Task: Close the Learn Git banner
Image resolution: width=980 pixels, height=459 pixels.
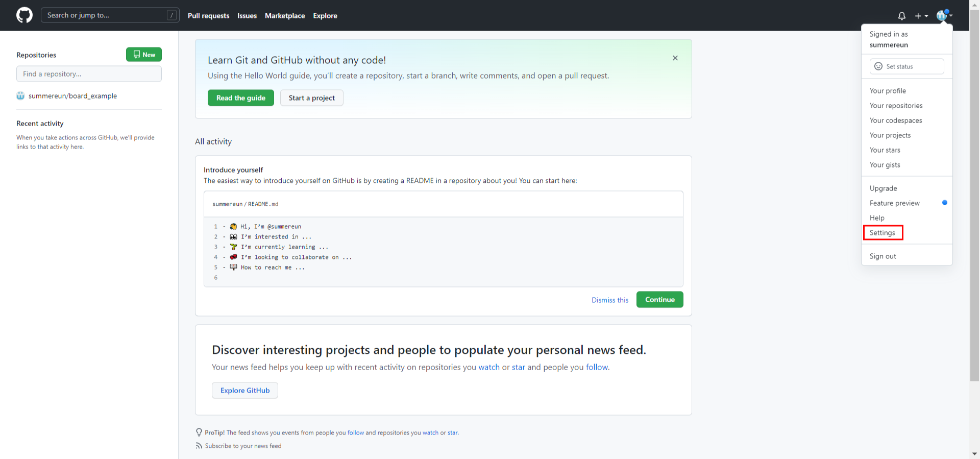Action: click(x=675, y=58)
